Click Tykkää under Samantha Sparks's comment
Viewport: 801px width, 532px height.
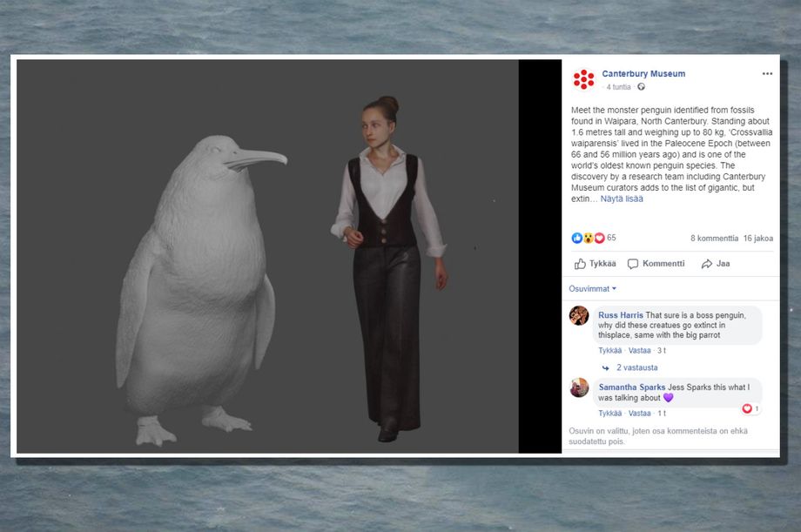610,414
